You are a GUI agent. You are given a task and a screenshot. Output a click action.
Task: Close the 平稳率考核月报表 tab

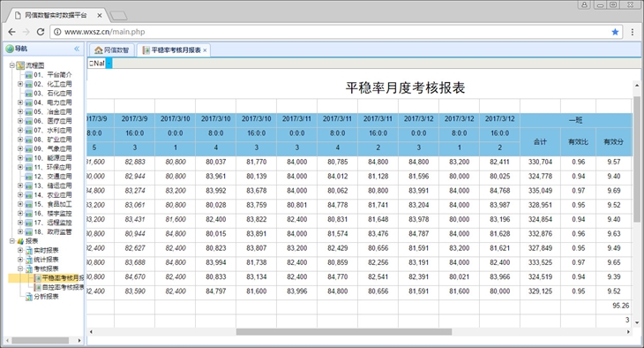tap(205, 50)
